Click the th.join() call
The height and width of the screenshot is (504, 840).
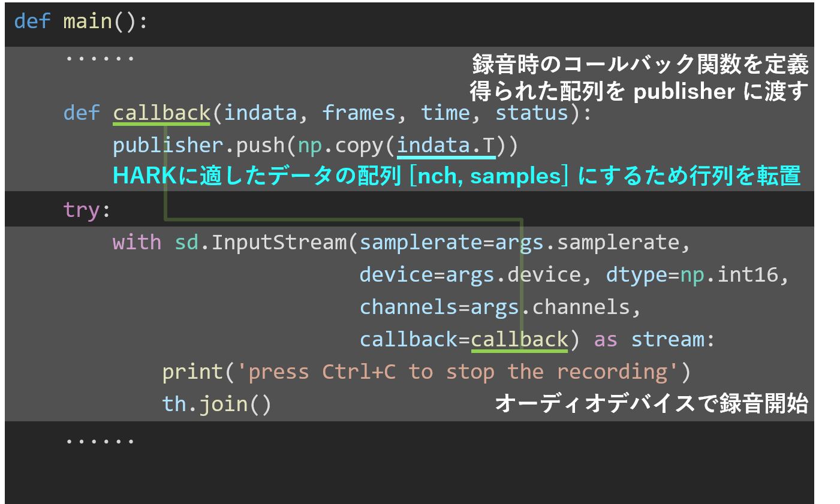[x=216, y=404]
